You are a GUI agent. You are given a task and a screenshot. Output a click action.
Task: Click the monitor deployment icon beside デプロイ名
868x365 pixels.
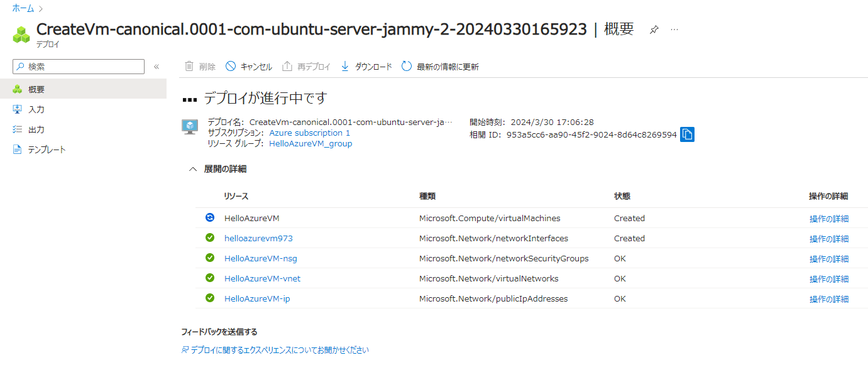pos(190,127)
